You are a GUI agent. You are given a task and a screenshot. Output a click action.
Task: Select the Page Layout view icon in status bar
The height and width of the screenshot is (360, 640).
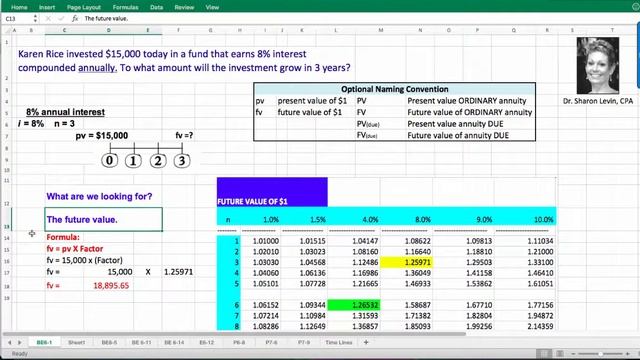point(560,353)
